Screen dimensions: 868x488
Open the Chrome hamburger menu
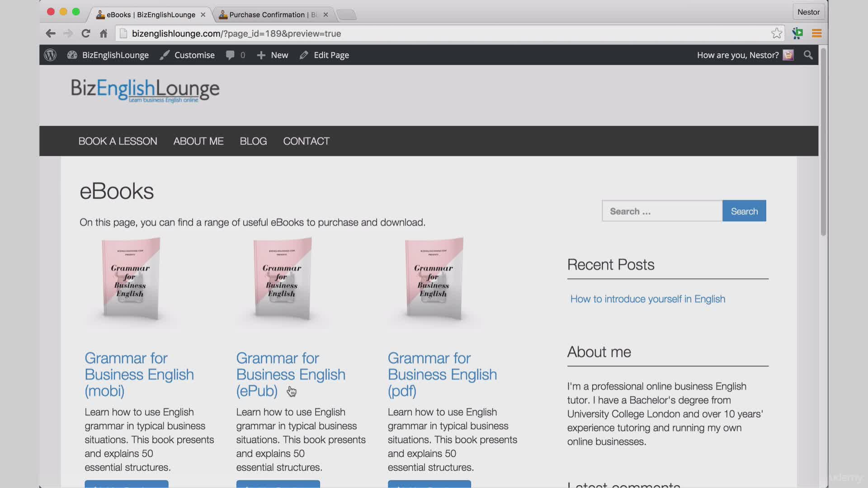click(816, 33)
